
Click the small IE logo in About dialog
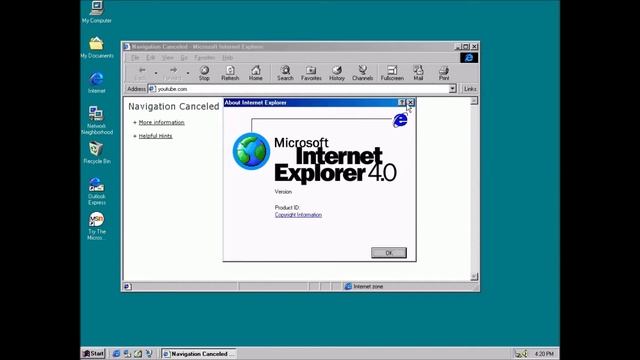pyautogui.click(x=400, y=120)
